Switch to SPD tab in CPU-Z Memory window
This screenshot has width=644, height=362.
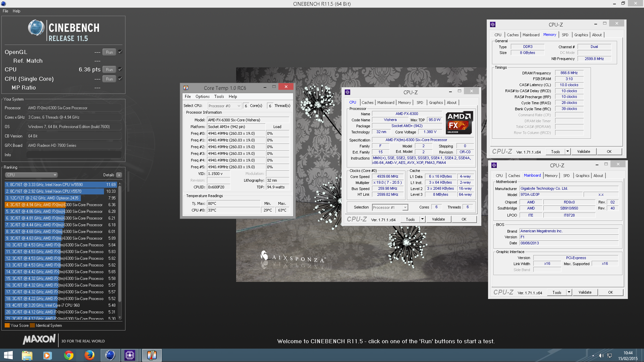click(x=565, y=35)
